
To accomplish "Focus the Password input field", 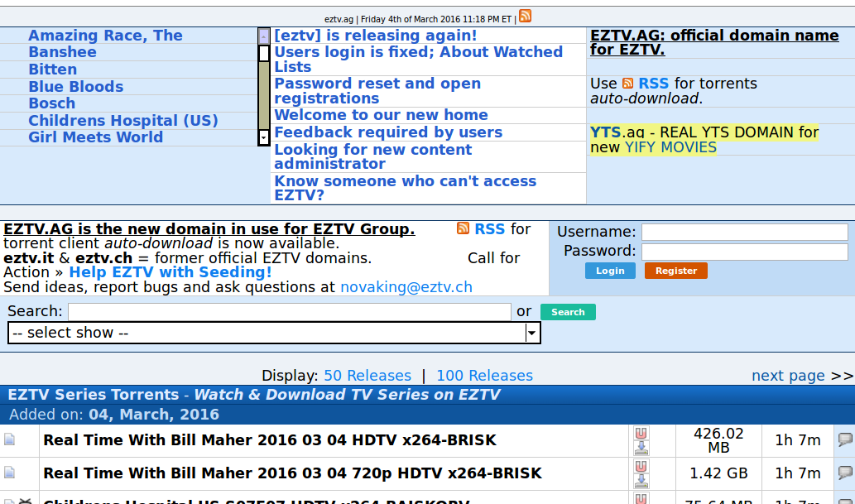I will pos(744,252).
